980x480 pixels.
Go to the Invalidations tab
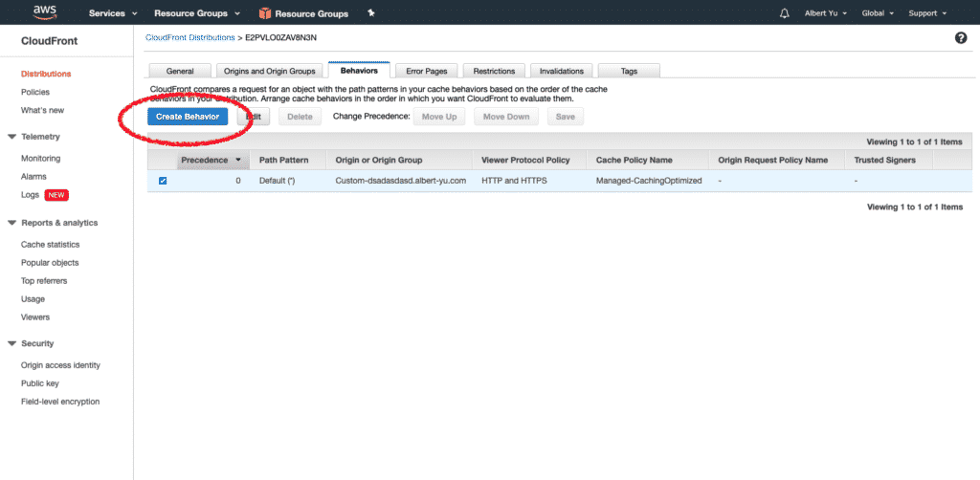click(x=561, y=71)
